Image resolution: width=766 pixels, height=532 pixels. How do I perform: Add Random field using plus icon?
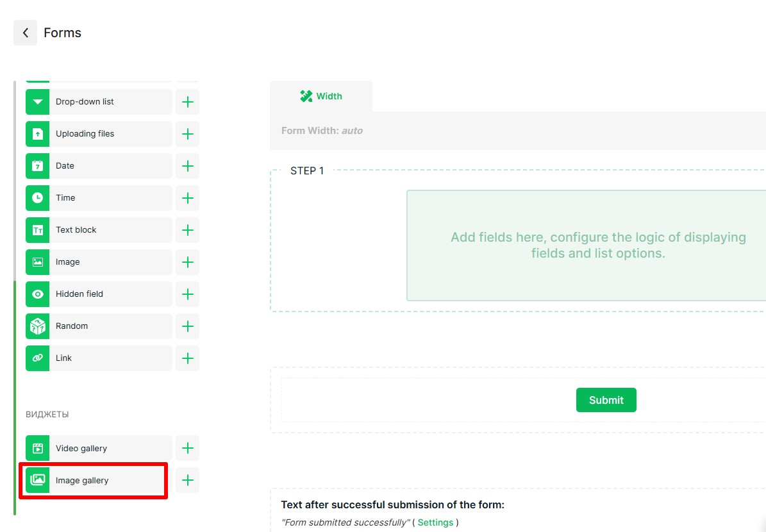click(187, 326)
